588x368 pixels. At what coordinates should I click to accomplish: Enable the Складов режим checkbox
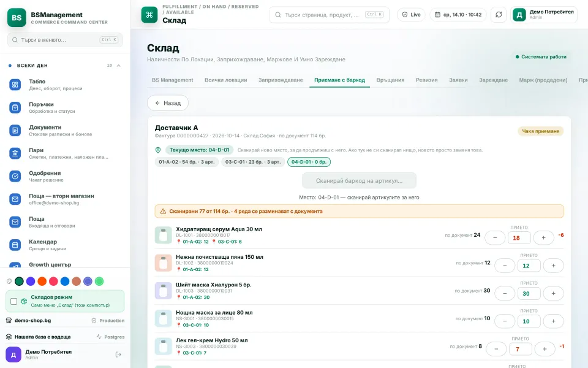click(x=14, y=301)
